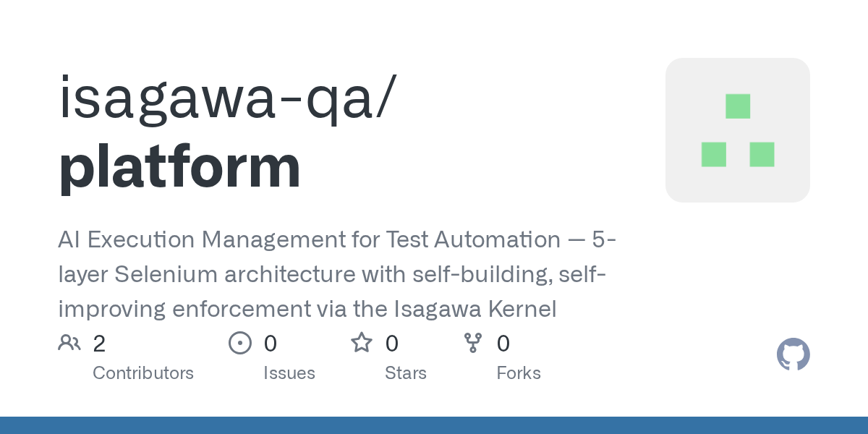Open the bold platform repository name
The width and height of the screenshot is (868, 434).
[x=179, y=166]
